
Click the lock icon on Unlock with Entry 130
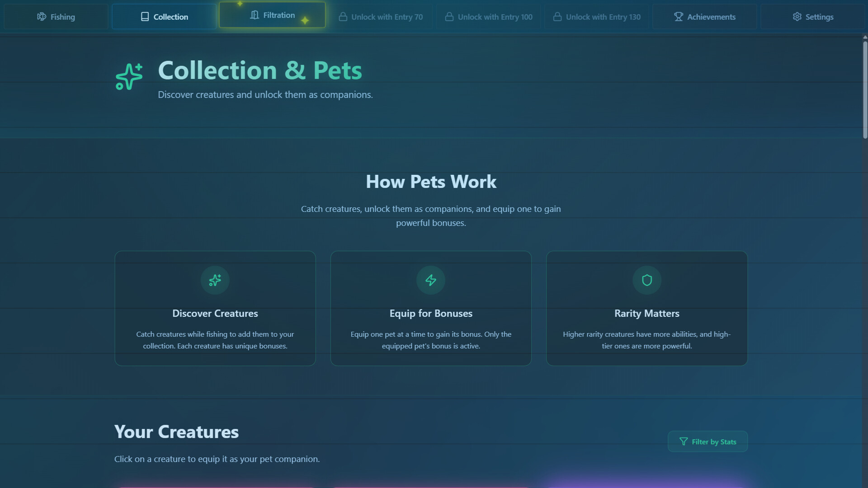[557, 17]
